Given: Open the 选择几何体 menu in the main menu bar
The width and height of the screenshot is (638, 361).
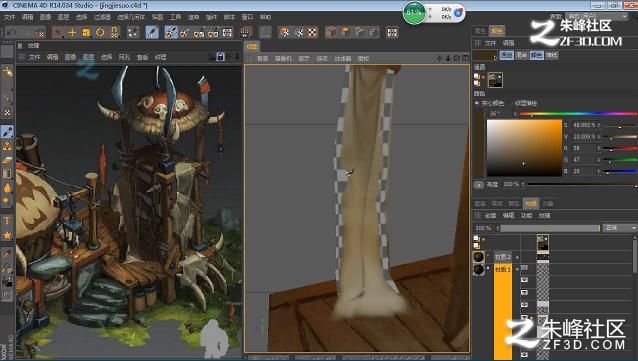Looking at the screenshot, I should (131, 17).
